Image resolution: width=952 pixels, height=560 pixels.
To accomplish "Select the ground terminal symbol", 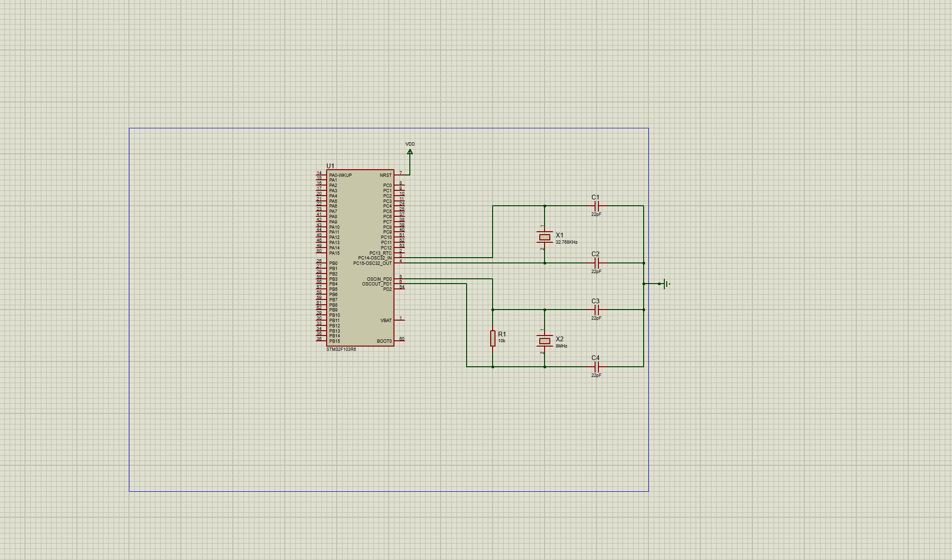I will pos(665,284).
